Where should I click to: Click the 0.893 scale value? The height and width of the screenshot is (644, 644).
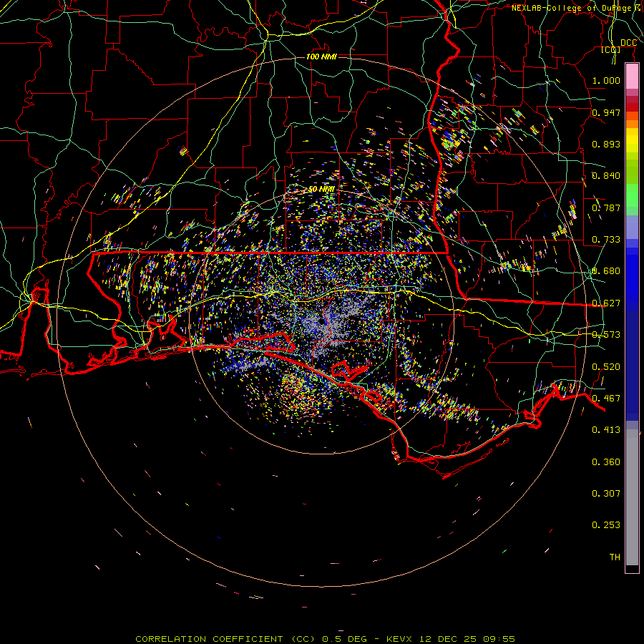(606, 144)
